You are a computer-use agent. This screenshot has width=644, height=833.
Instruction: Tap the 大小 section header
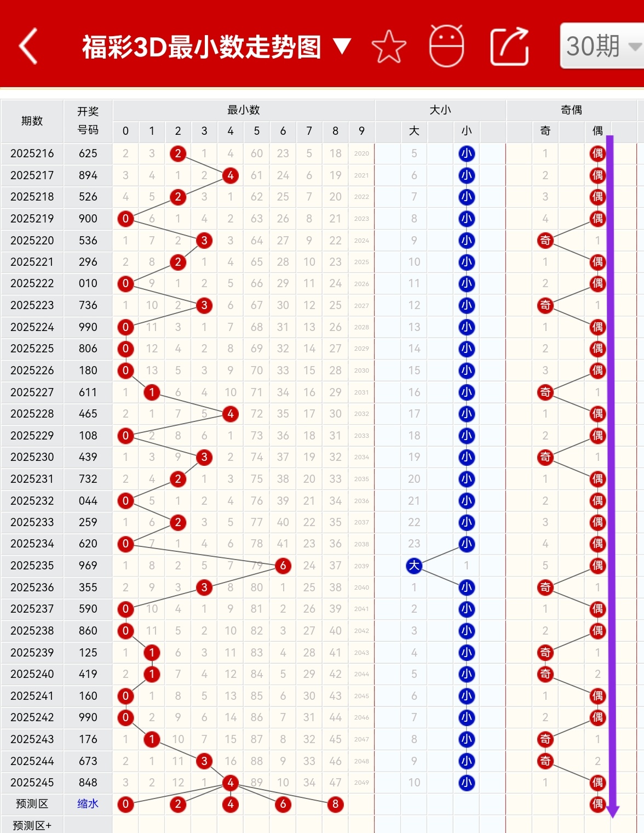(440, 110)
